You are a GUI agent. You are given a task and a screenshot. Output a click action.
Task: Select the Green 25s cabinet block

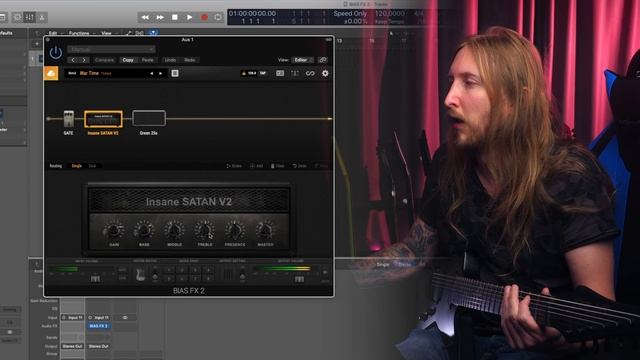coord(149,118)
